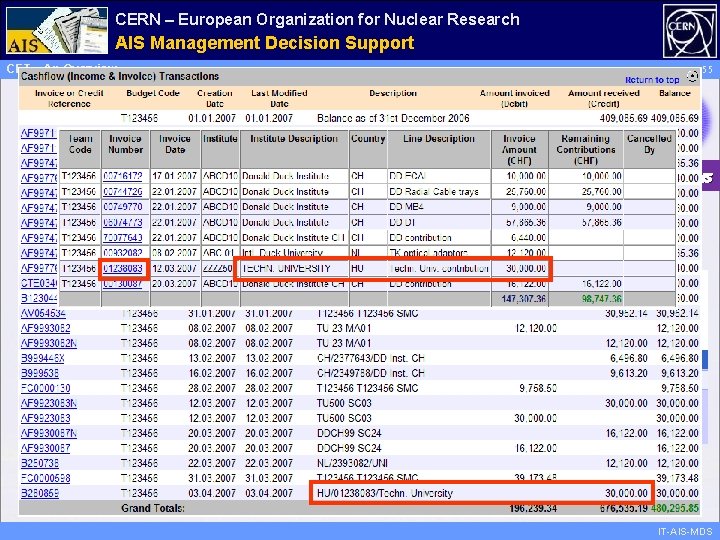Click the Remaining Contributions (CHF) header

(x=585, y=150)
